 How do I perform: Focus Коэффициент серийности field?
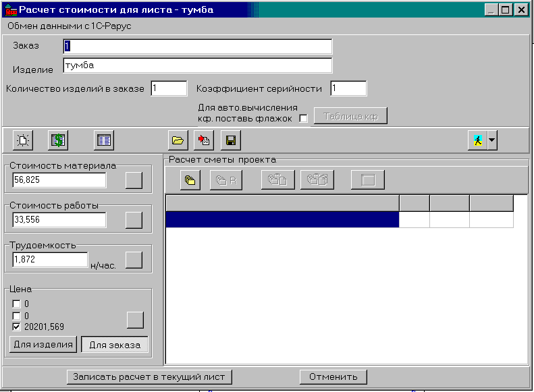(x=348, y=88)
